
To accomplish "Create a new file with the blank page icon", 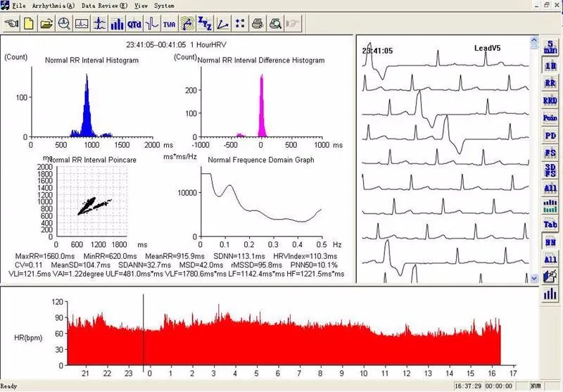I will click(x=29, y=24).
